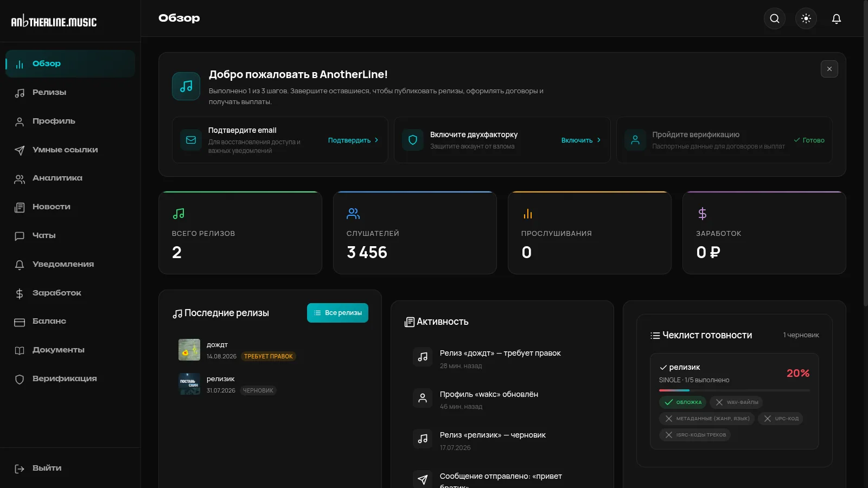Open Умные ссылки sidebar item
The width and height of the screenshot is (868, 488).
71,150
